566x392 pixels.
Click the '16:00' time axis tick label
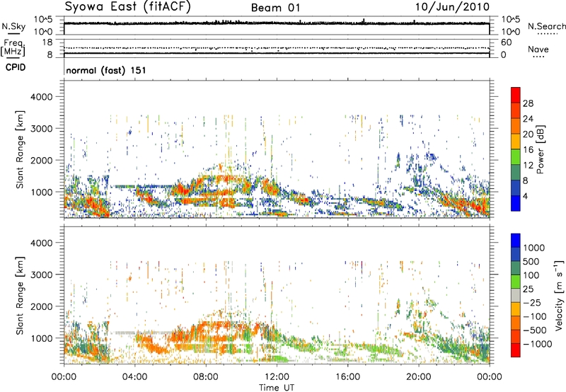pyautogui.click(x=347, y=377)
